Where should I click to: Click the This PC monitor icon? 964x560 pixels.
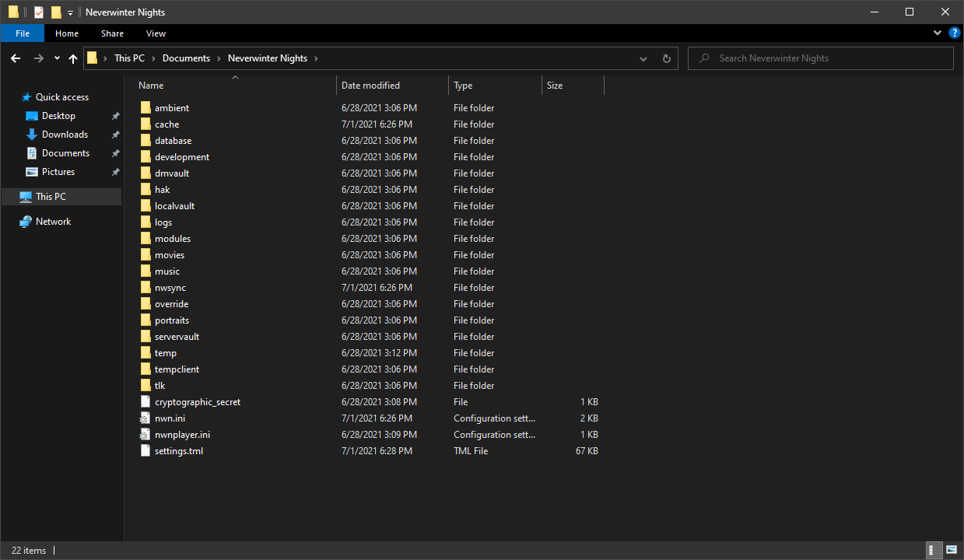coord(26,197)
